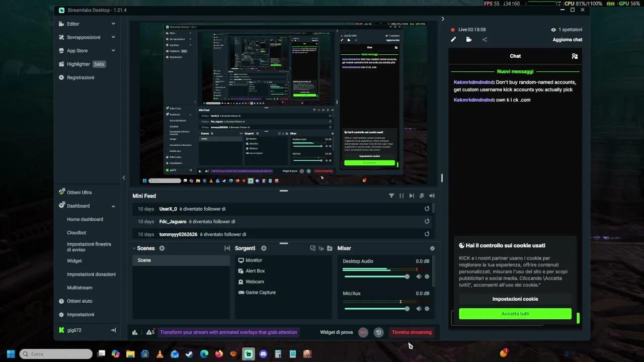Open scene transitions icon beside Scenes
Screen dimensions: 644x362
tap(227, 248)
